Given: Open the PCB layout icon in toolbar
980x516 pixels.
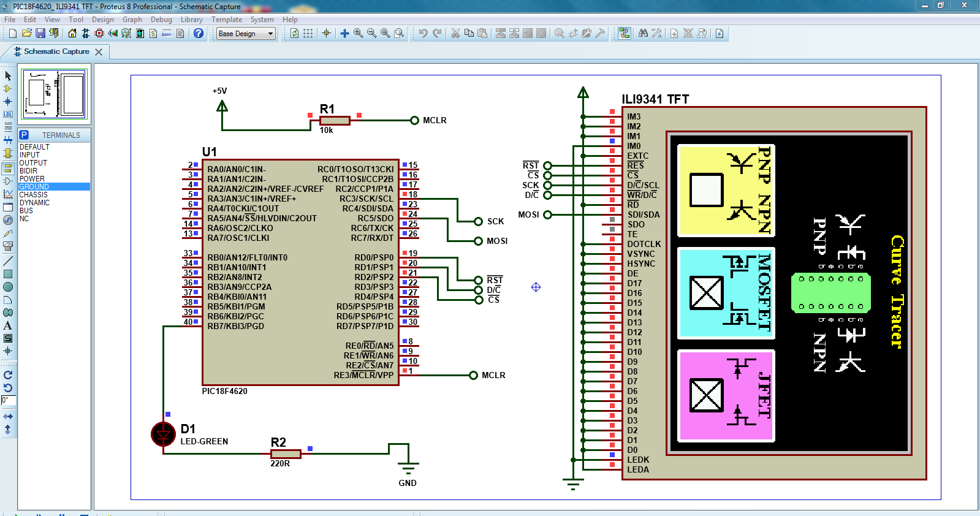Looking at the screenshot, I should point(99,33).
